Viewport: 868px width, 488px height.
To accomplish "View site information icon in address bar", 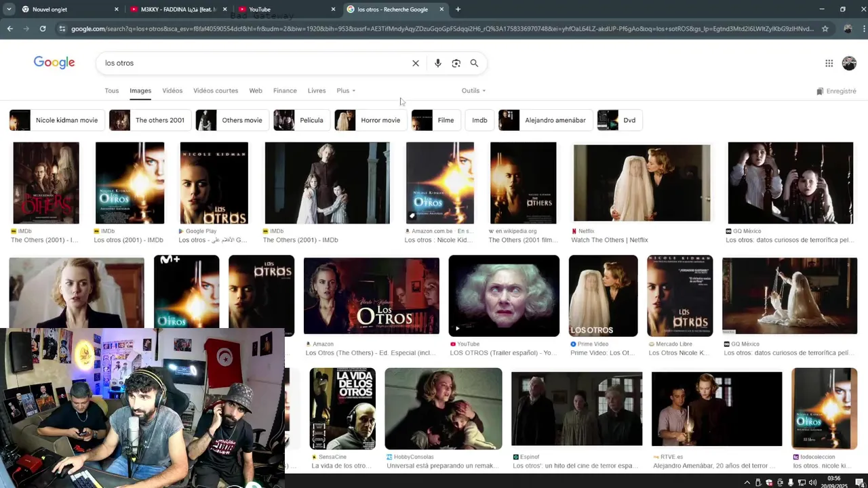I will tap(62, 28).
